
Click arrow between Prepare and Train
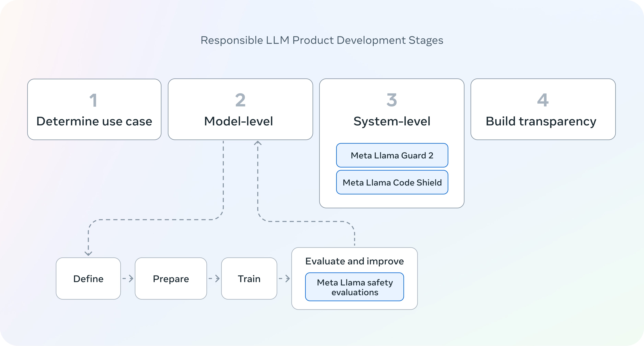(214, 278)
